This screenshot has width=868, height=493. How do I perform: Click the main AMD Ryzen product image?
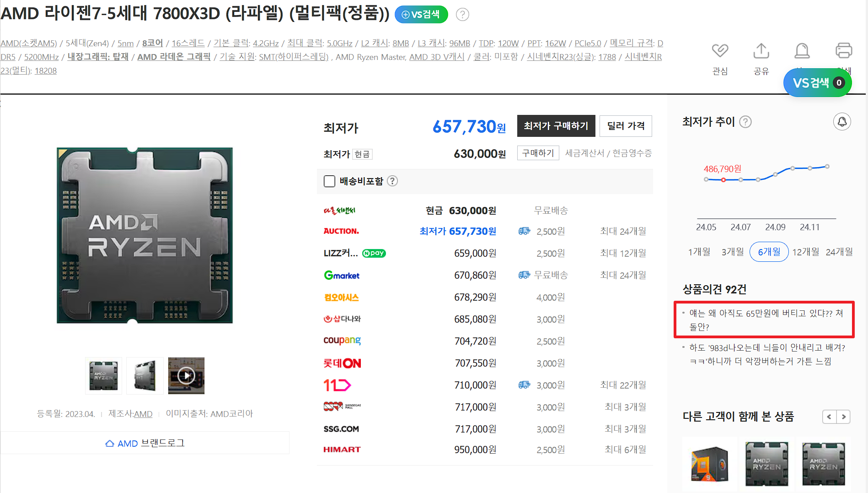[x=145, y=235]
